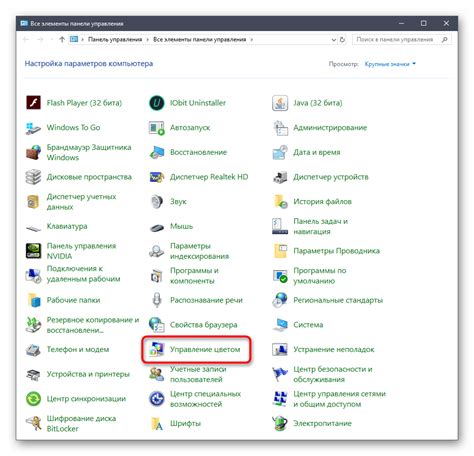This screenshot has width=474, height=456.
Task: Open the Электропитание icon
Action: pyautogui.click(x=280, y=423)
